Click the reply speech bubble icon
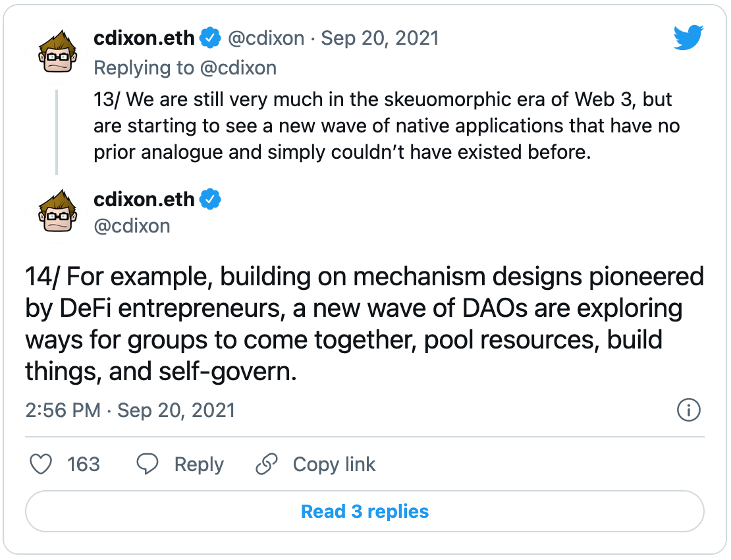 pos(148,464)
